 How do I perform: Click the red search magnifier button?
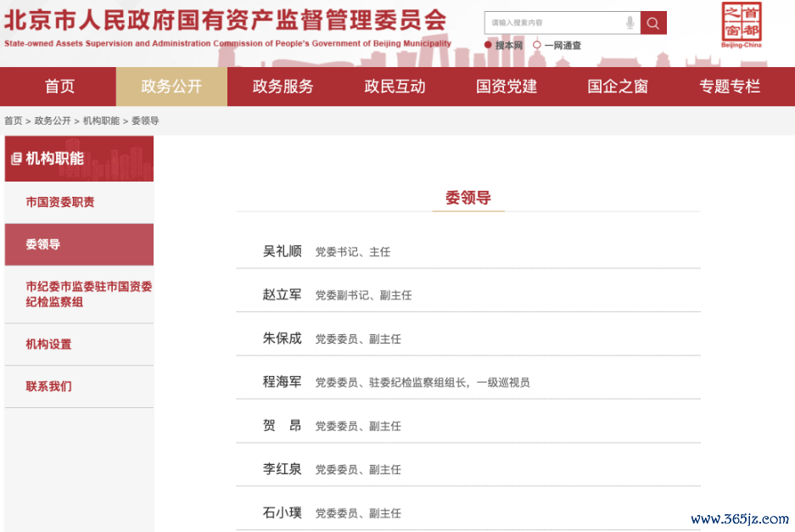point(652,23)
